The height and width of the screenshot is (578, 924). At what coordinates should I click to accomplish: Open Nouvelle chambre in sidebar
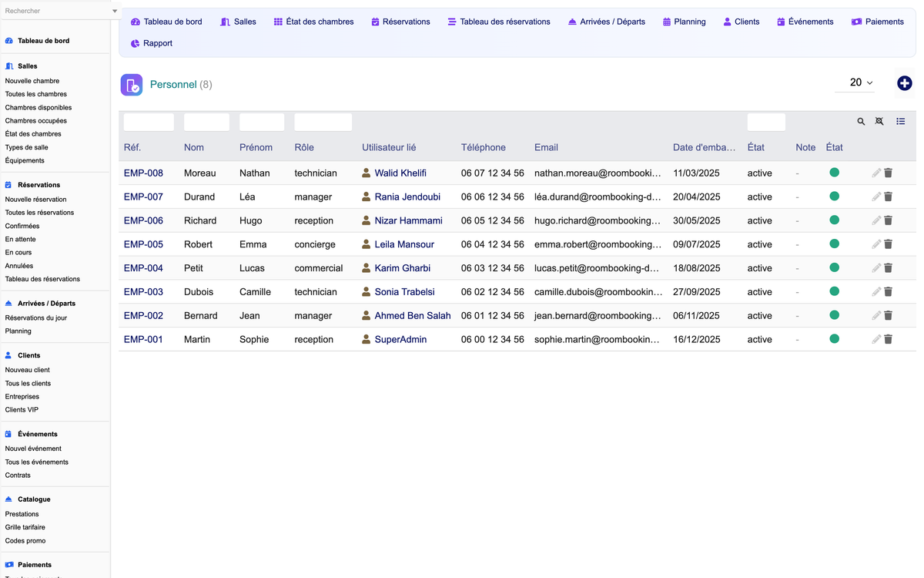(x=32, y=81)
